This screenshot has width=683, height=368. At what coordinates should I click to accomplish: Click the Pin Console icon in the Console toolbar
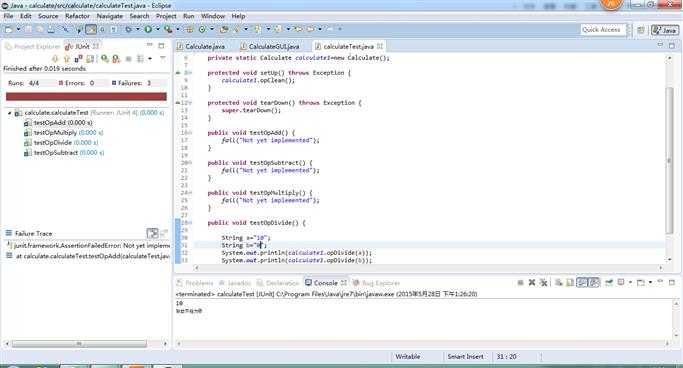point(609,282)
